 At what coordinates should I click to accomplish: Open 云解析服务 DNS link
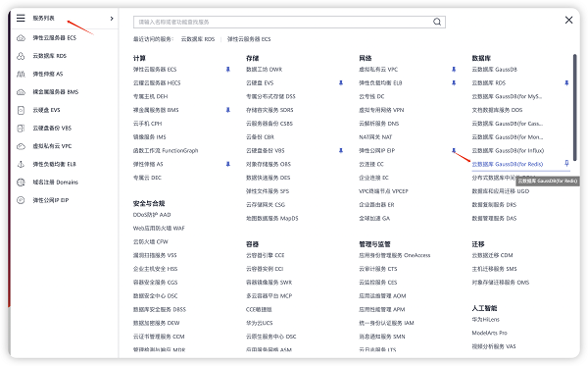pyautogui.click(x=378, y=124)
